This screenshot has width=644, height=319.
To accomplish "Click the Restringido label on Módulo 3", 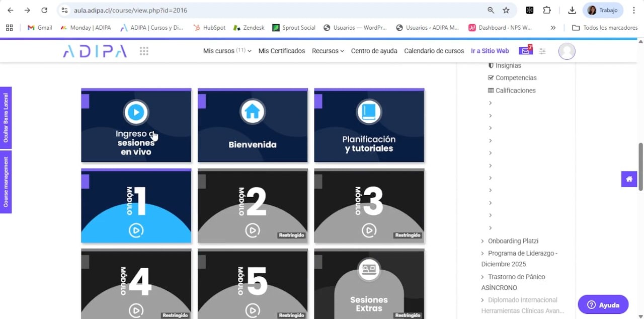I will [x=408, y=235].
